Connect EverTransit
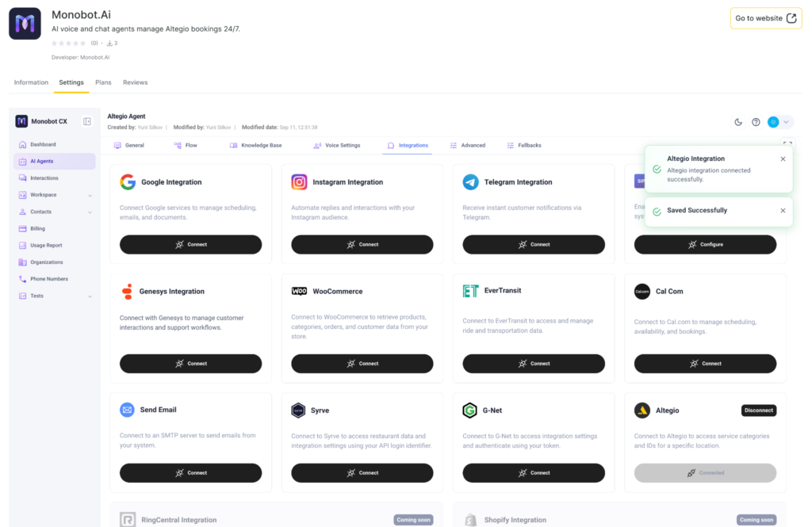The height and width of the screenshot is (527, 812). pyautogui.click(x=534, y=364)
